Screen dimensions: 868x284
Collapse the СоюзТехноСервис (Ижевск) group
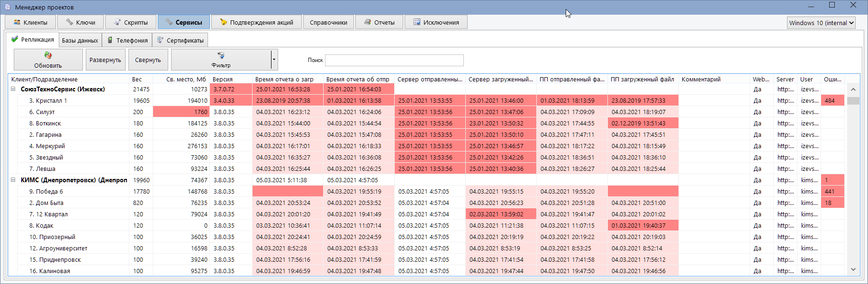[13, 89]
